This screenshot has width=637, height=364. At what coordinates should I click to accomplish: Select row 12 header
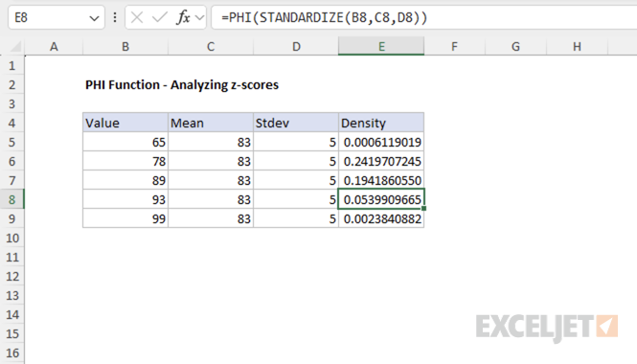11,276
